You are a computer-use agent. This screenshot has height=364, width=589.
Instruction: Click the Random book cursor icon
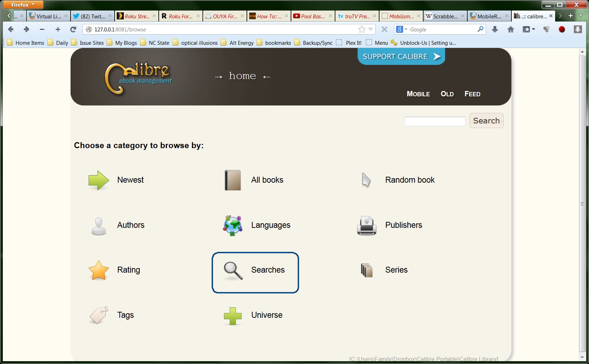(x=366, y=180)
